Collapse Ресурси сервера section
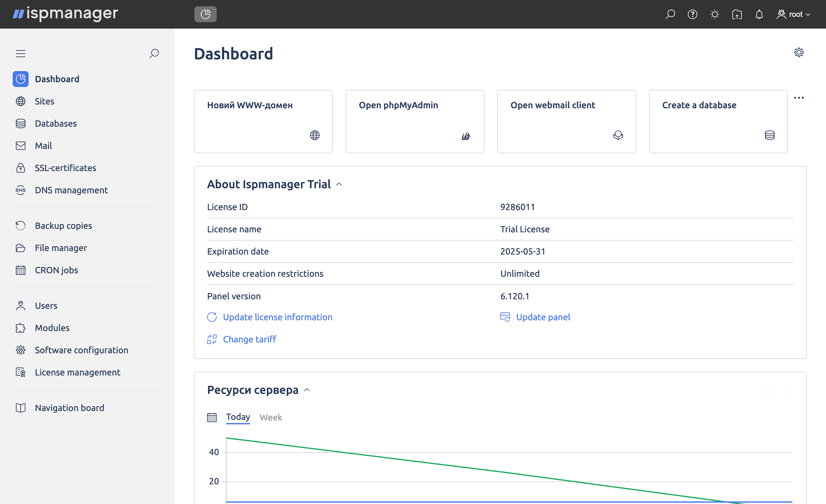 [307, 390]
